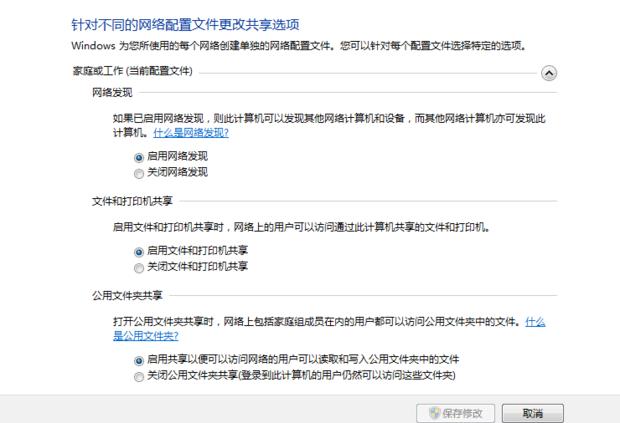The height and width of the screenshot is (423, 620).
Task: Choose 关闭文件和打印机共享 radio button
Action: click(139, 267)
